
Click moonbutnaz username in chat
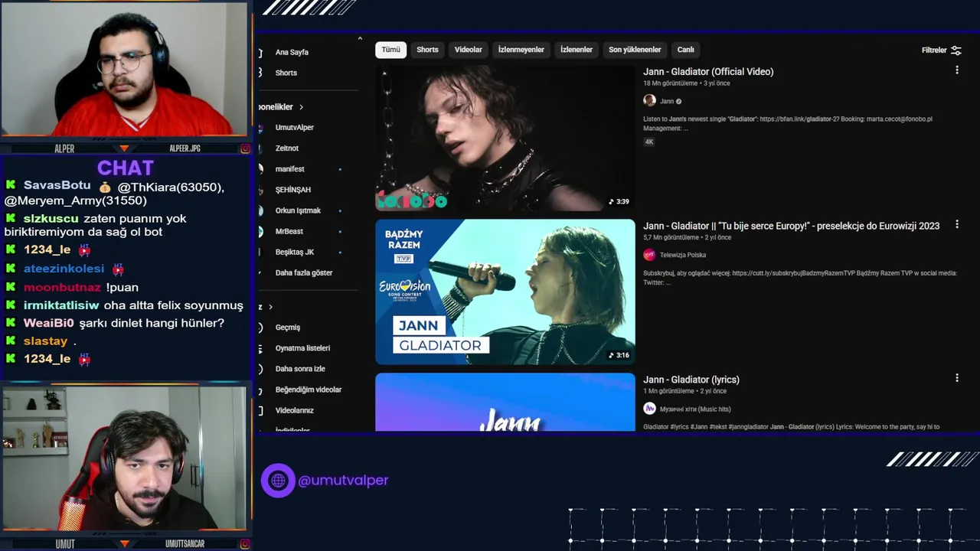(62, 287)
